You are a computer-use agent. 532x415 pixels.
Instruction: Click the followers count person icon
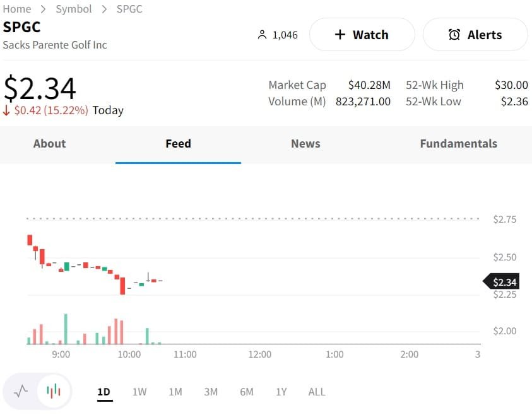[x=263, y=35]
